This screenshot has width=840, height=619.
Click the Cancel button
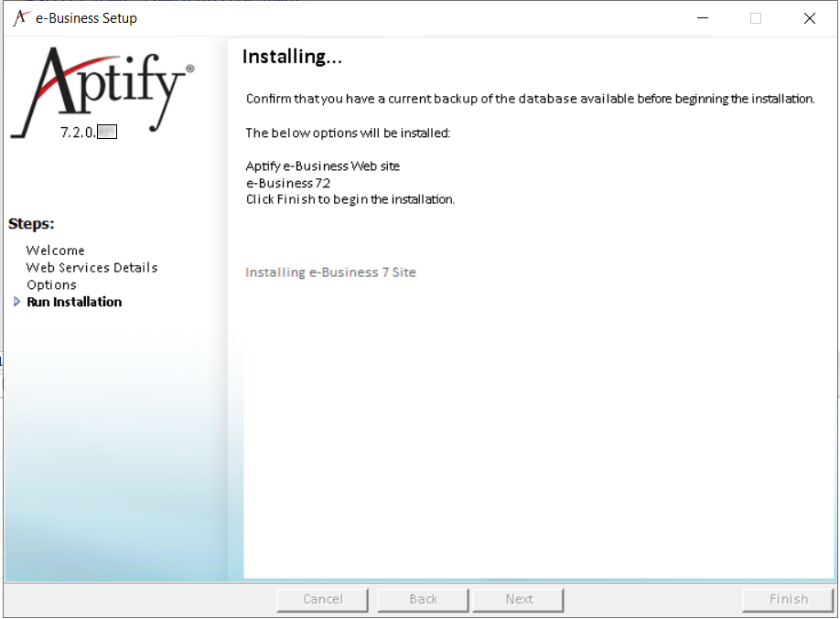tap(322, 599)
